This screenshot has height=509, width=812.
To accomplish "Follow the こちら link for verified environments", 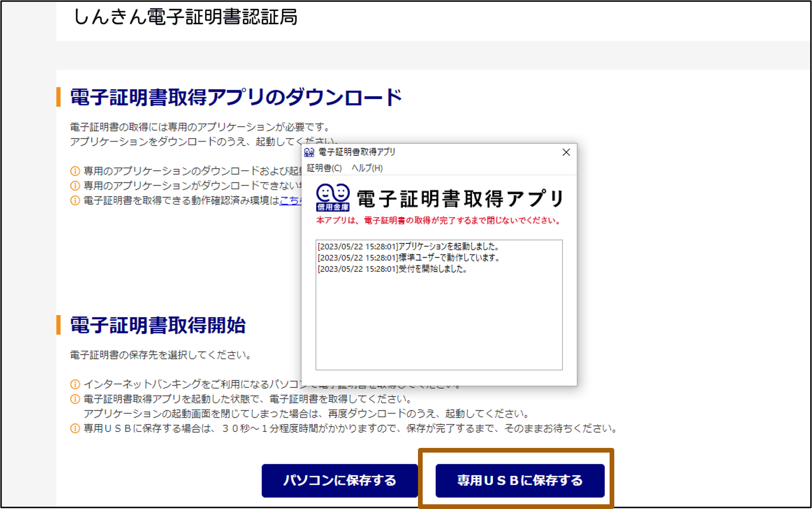I will click(291, 201).
